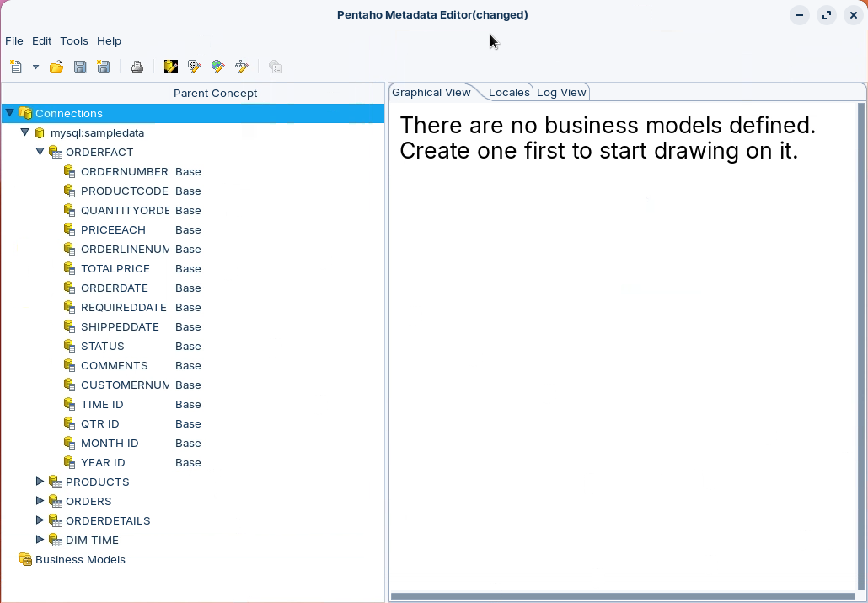
Task: Collapse the mysql:sampledata connection node
Action: (x=24, y=132)
